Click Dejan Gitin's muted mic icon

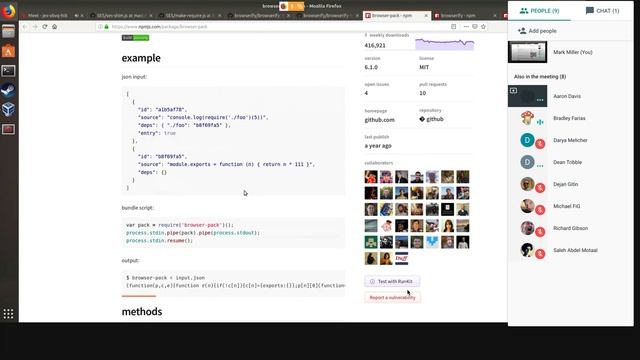[x=540, y=188]
